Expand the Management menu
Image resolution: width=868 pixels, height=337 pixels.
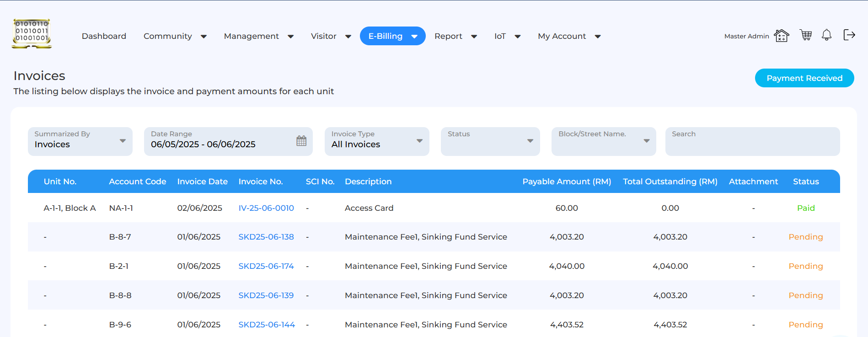click(x=259, y=36)
